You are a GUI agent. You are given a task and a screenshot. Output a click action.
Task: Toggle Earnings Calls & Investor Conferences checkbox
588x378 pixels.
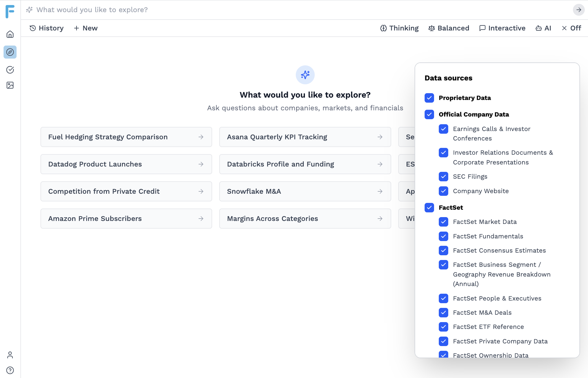(x=444, y=129)
